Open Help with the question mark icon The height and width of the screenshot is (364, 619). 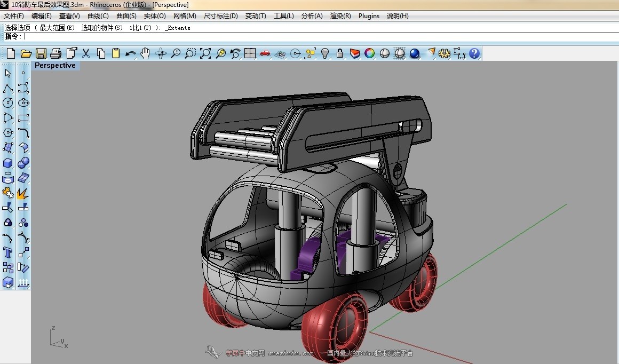click(x=474, y=53)
